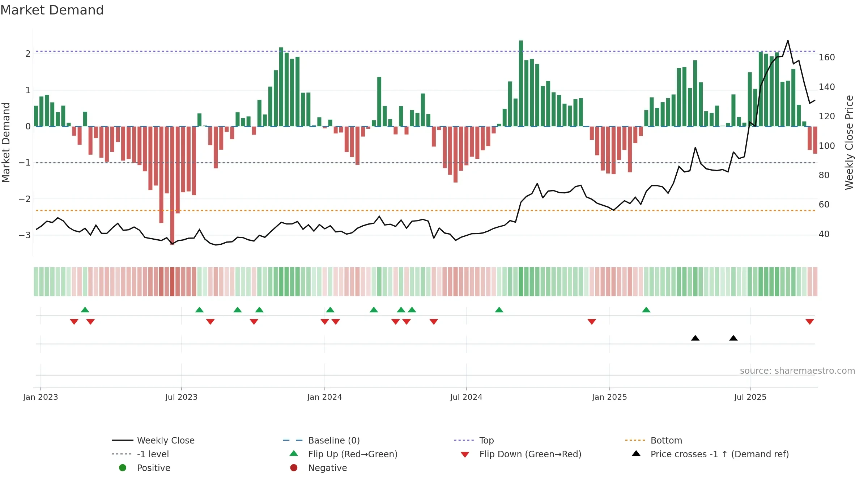Click the Market Demand chart title
Image resolution: width=868 pixels, height=488 pixels.
pyautogui.click(x=52, y=10)
